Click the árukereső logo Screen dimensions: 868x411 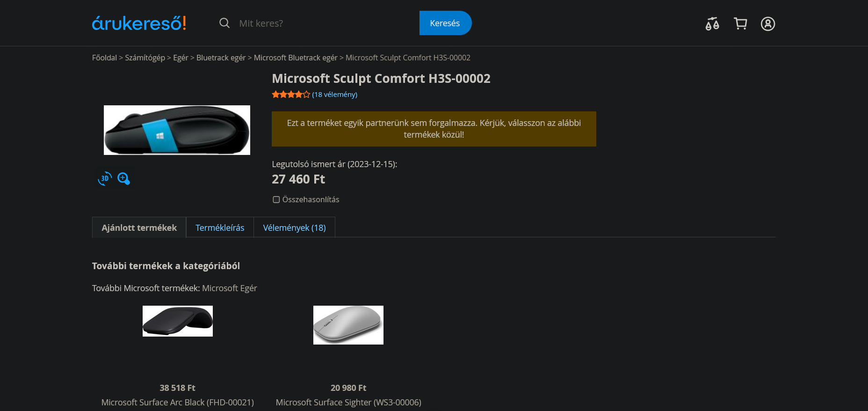139,23
